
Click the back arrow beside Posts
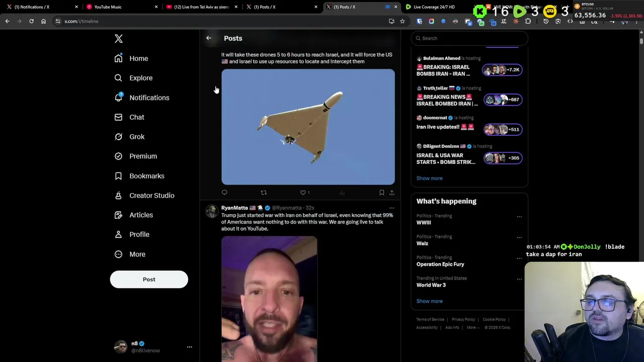click(x=209, y=38)
